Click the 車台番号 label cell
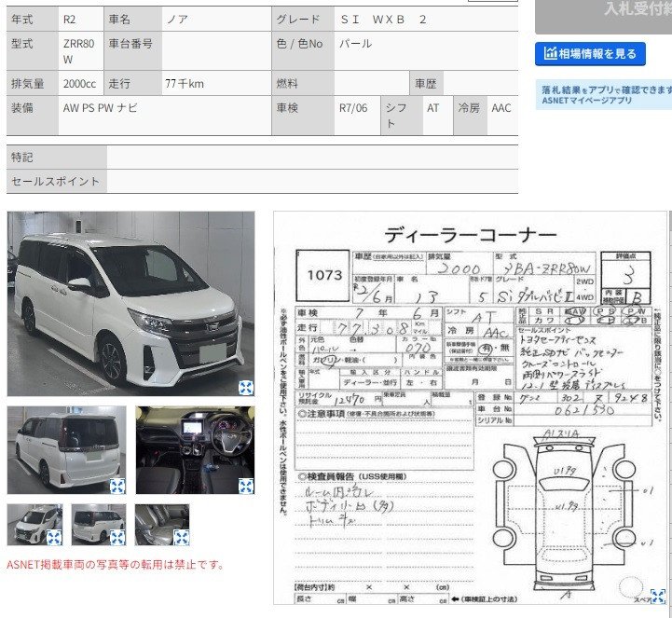The width and height of the screenshot is (672, 618). point(132,51)
